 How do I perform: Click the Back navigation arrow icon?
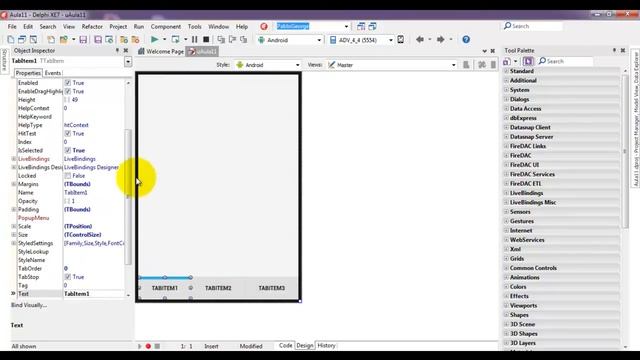click(x=420, y=40)
